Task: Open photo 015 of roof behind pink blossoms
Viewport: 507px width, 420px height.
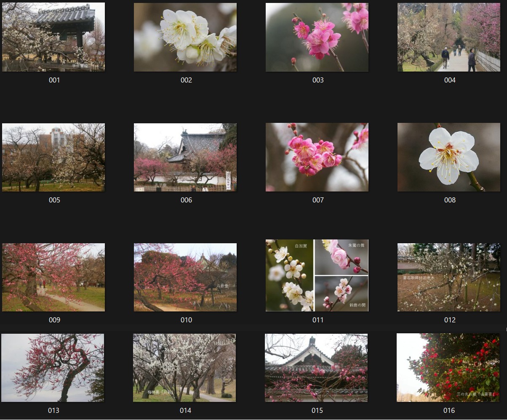Action: [316, 368]
